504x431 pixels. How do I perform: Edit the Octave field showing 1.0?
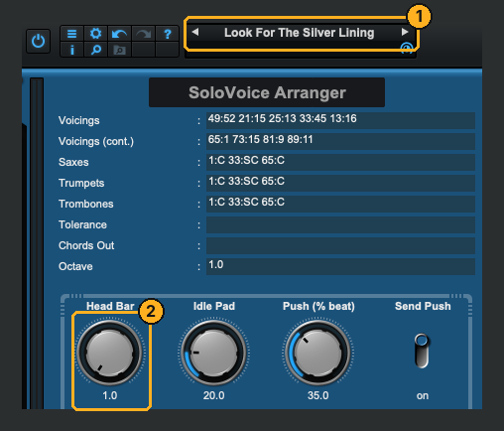(x=340, y=266)
